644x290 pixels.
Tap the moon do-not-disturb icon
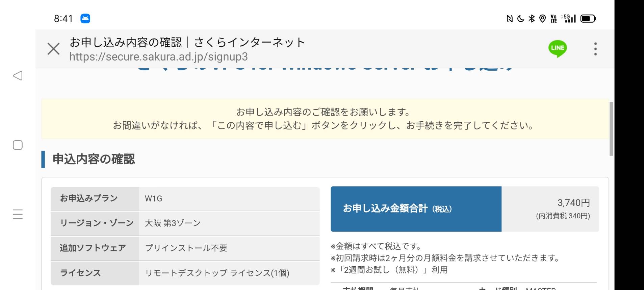[521, 19]
